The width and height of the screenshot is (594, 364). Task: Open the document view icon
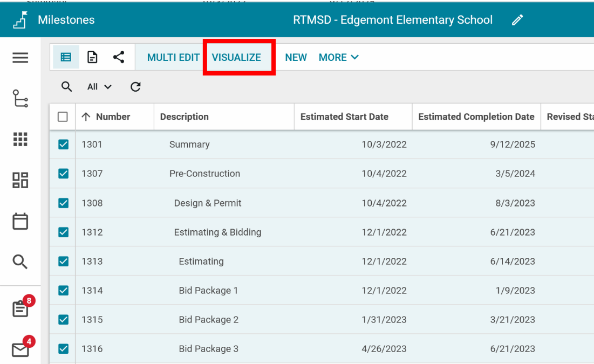tap(92, 57)
